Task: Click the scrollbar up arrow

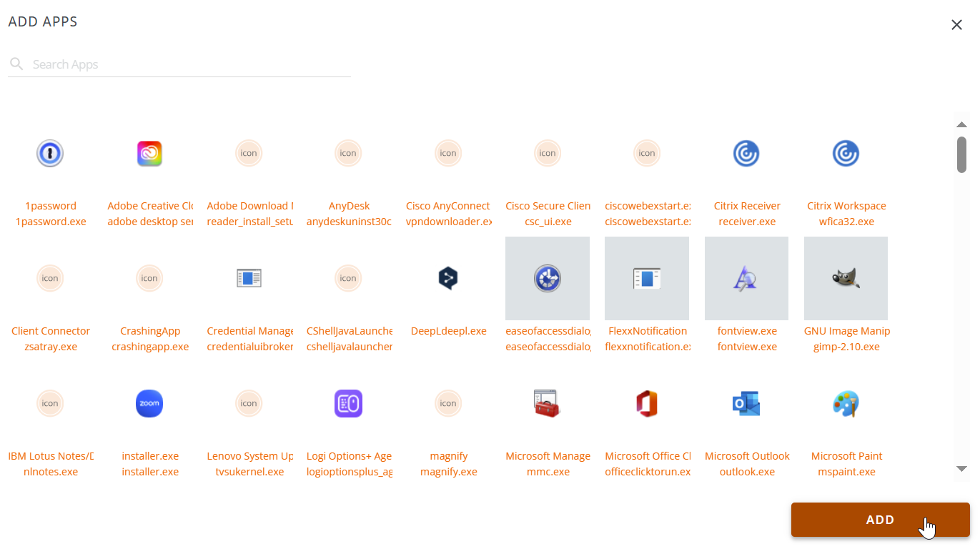Action: (961, 124)
